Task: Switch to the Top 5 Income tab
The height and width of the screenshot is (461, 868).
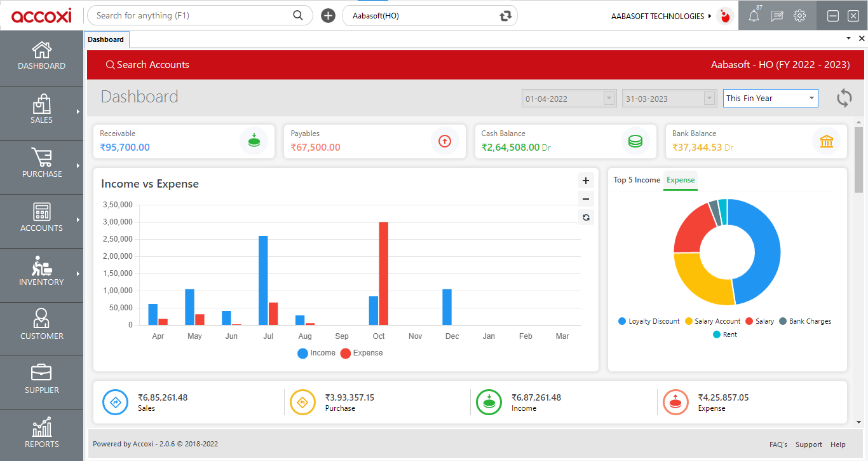Action: 636,180
